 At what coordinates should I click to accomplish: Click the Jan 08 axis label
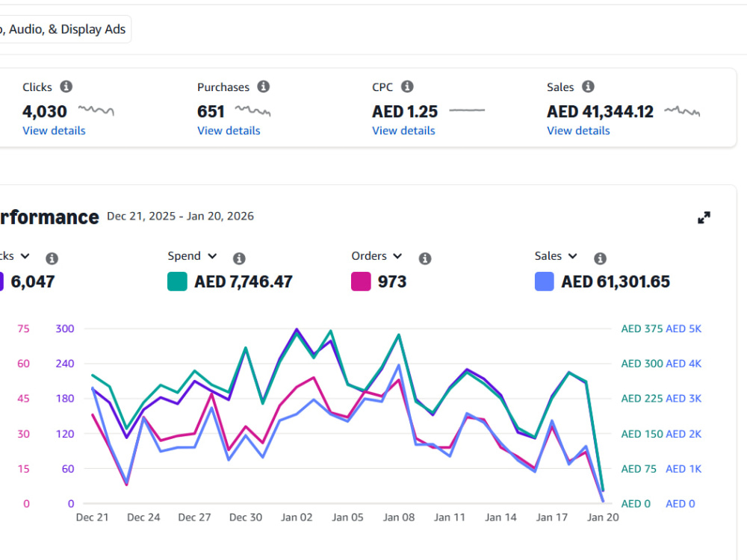click(x=399, y=517)
